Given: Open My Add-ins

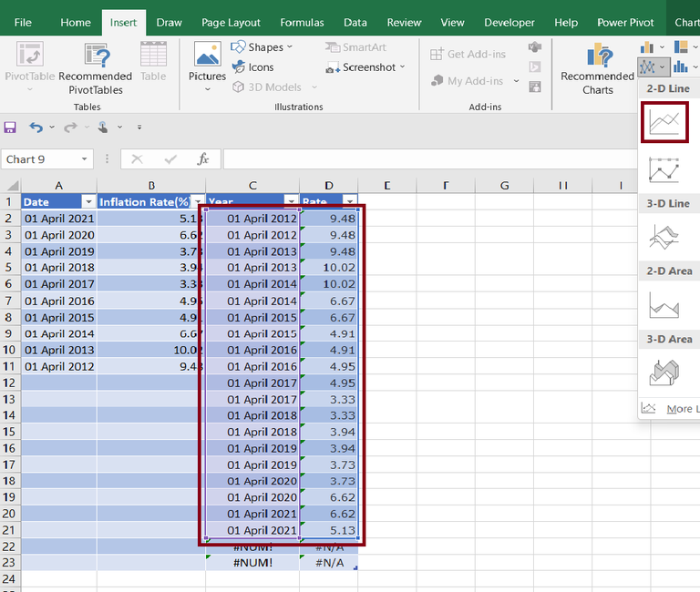Looking at the screenshot, I should [468, 81].
